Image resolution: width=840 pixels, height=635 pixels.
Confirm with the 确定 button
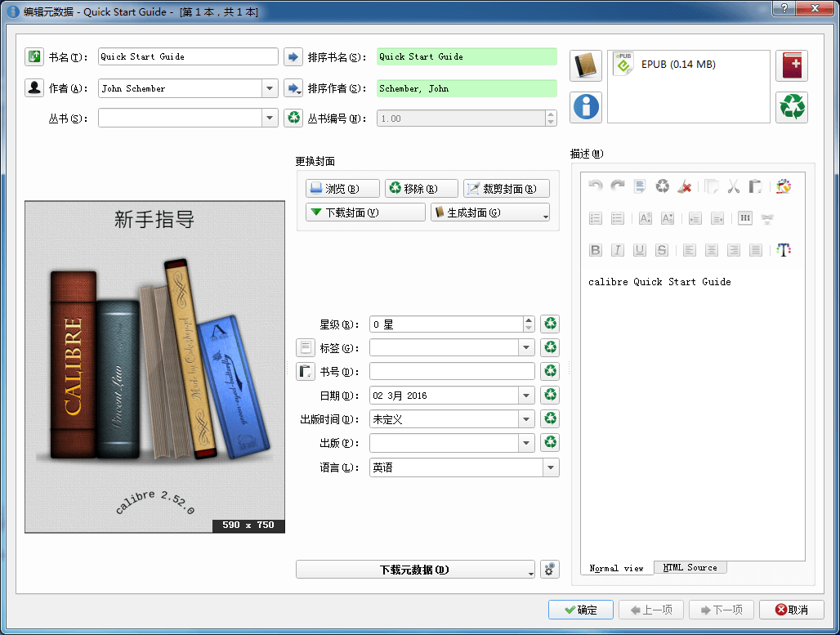tap(581, 610)
